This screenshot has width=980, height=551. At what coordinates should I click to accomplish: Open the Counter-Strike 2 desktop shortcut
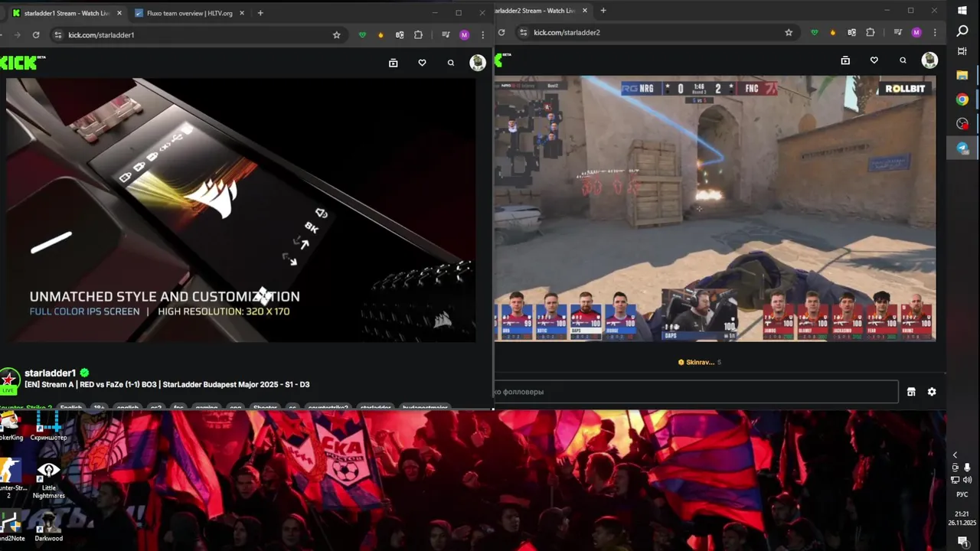click(11, 478)
